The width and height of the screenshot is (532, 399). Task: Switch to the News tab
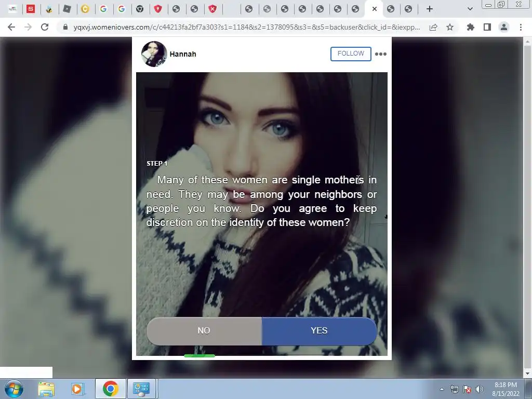(x=12, y=9)
